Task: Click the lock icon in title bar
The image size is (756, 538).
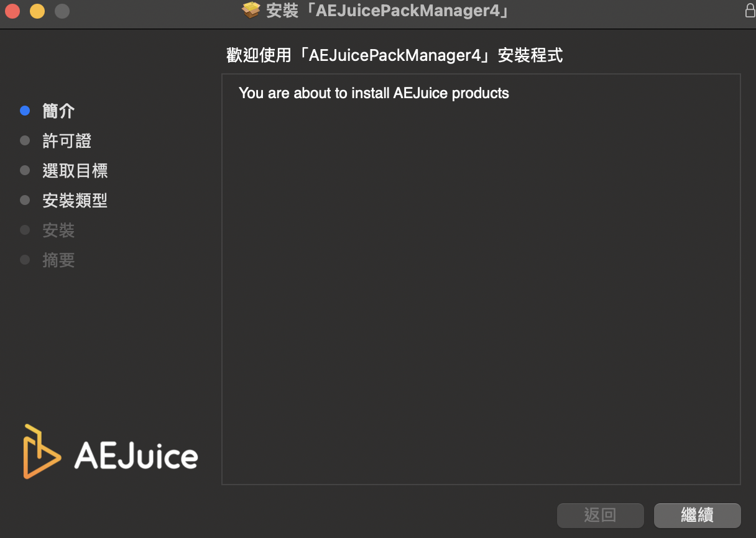Action: coord(749,11)
